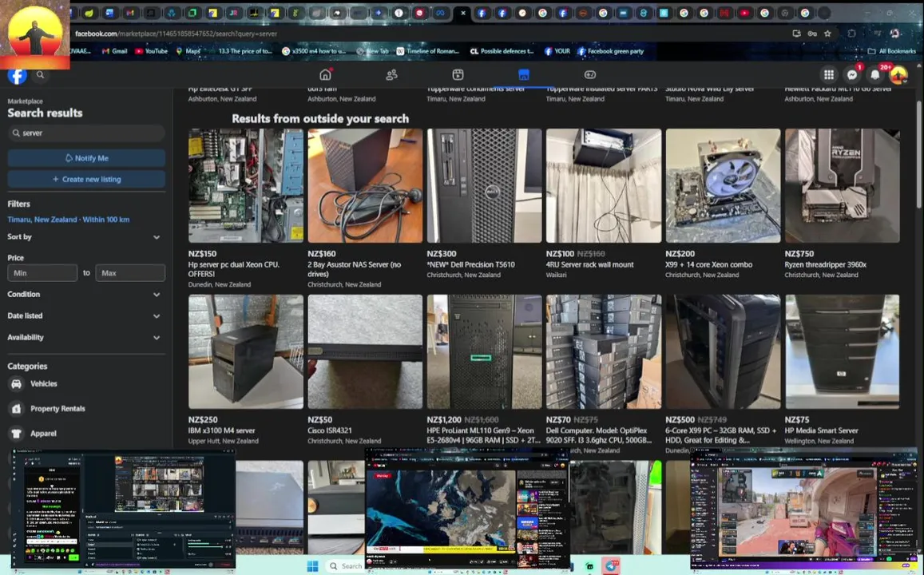Click the Vehicles category icon

click(x=17, y=384)
